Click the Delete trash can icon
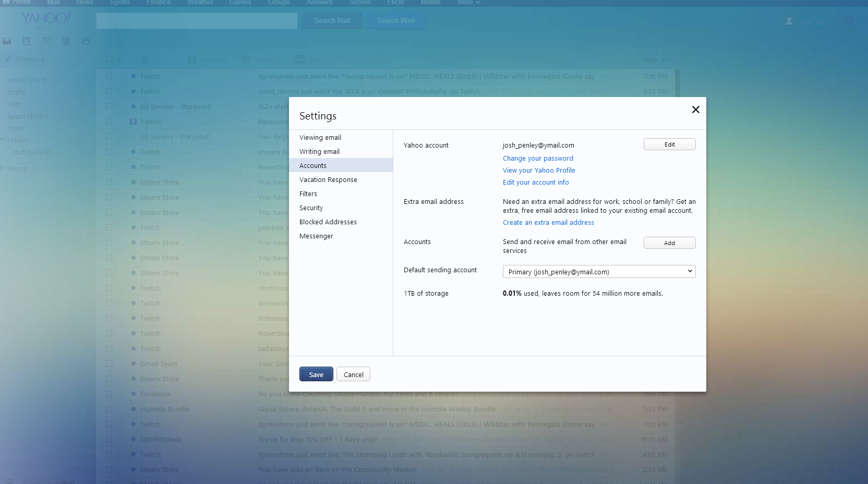 point(144,60)
